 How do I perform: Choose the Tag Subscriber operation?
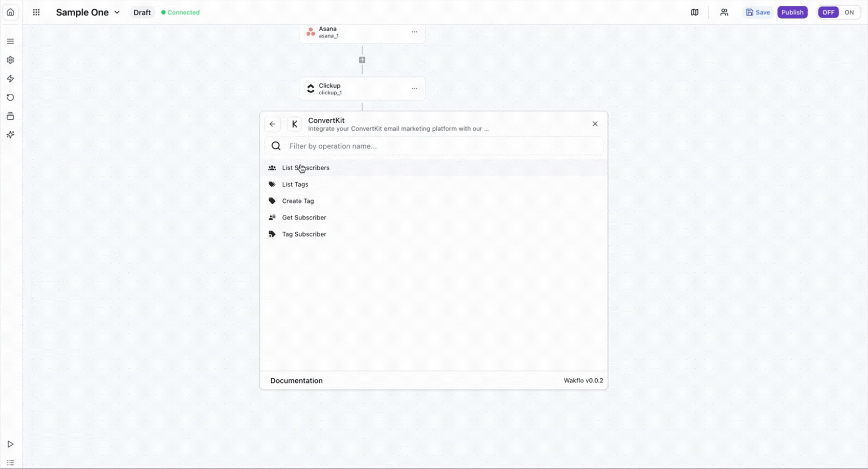[304, 234]
